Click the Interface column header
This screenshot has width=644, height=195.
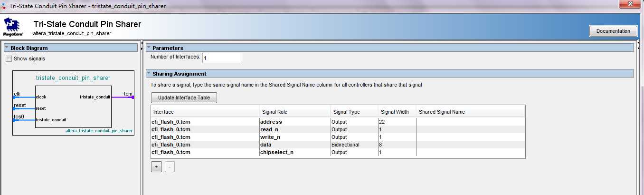206,112
